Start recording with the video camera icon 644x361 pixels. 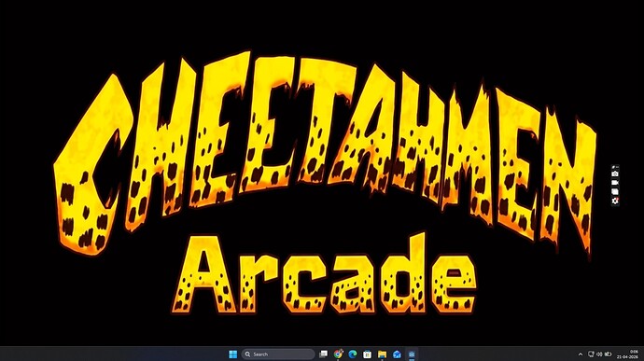[615, 183]
